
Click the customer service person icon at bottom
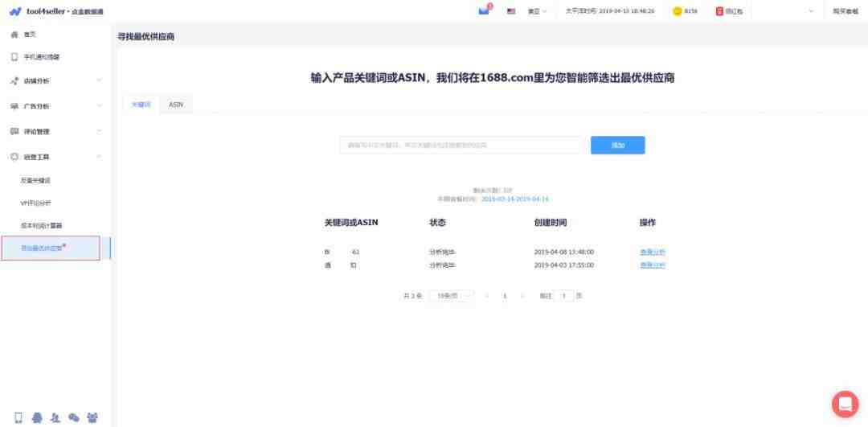pyautogui.click(x=55, y=417)
